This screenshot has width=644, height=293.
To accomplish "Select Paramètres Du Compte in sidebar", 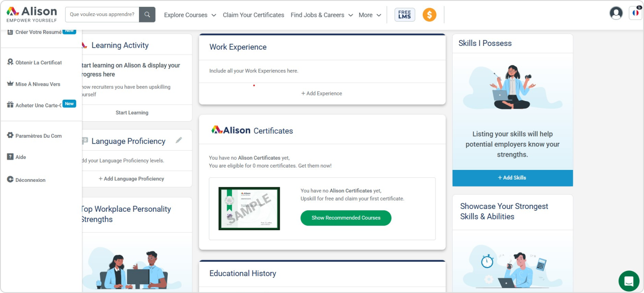I will pyautogui.click(x=39, y=136).
